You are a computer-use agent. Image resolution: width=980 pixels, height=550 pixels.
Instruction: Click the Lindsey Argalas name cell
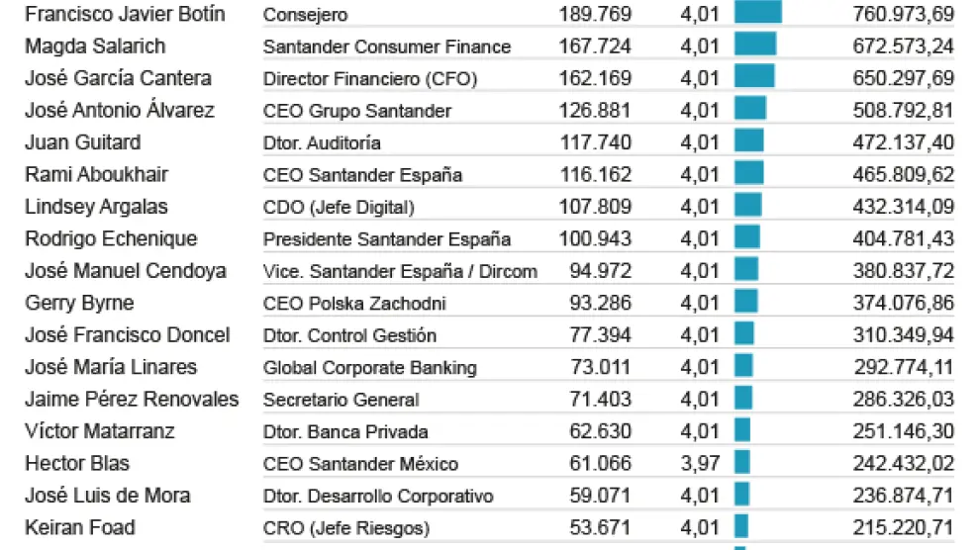pyautogui.click(x=96, y=207)
